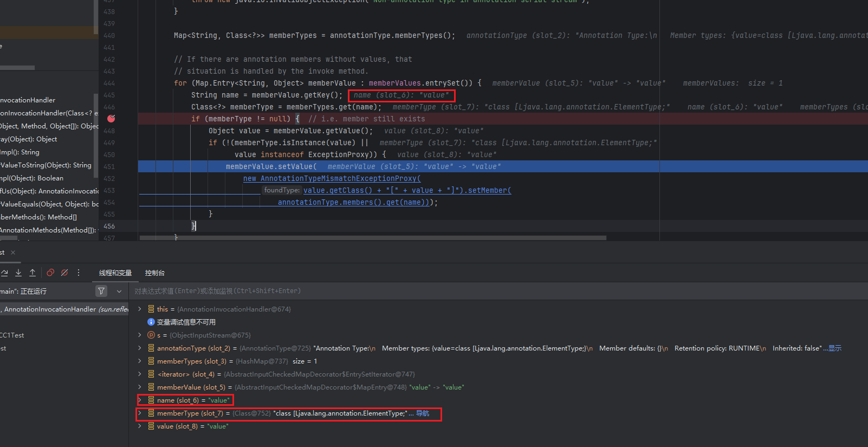Switch to the 线程和变量 tab

pos(115,273)
